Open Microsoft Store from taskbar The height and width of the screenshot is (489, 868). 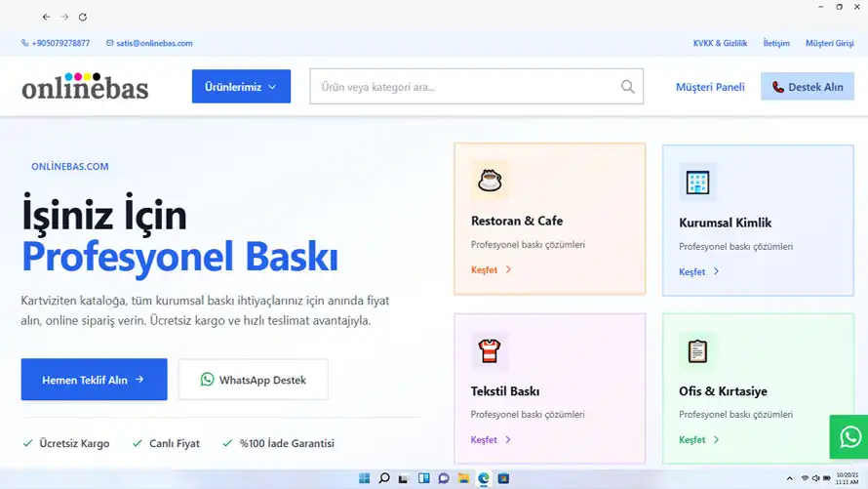pos(503,478)
